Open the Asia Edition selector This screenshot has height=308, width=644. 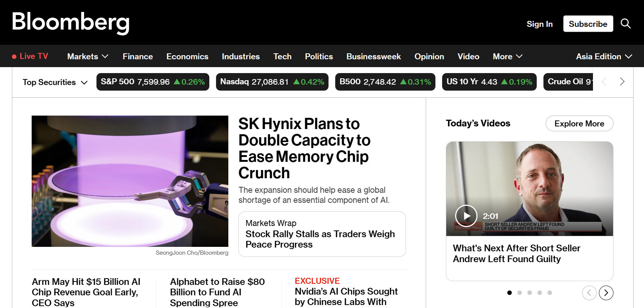[604, 56]
